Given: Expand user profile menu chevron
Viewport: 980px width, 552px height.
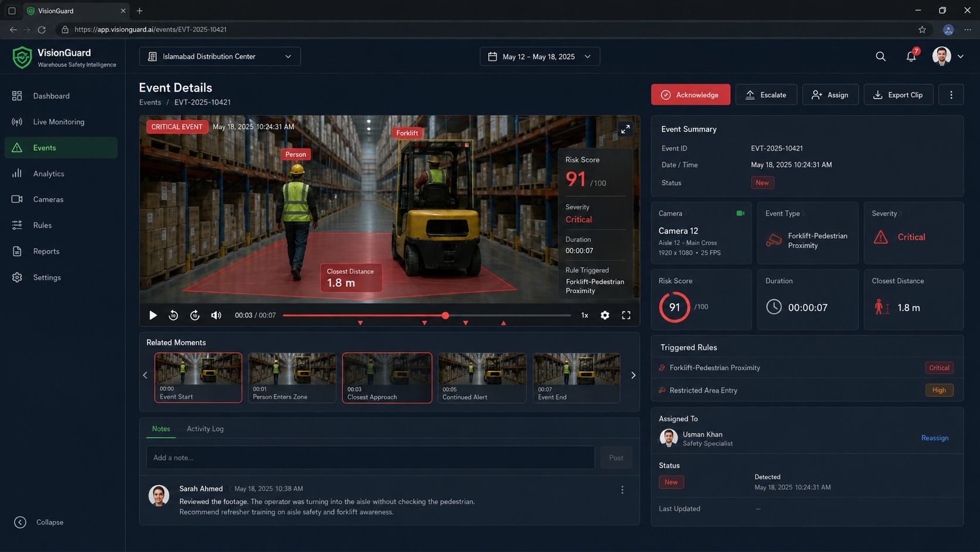Looking at the screenshot, I should (x=960, y=56).
